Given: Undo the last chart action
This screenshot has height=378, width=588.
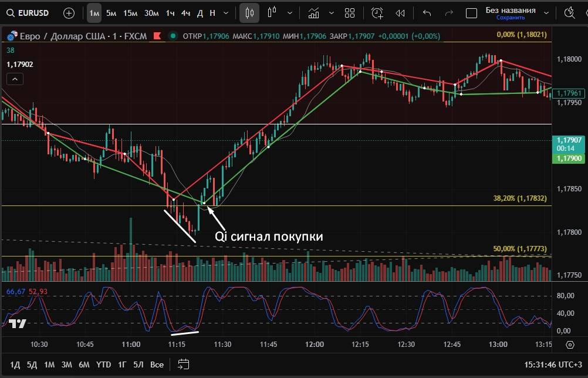Looking at the screenshot, I should click(x=427, y=12).
